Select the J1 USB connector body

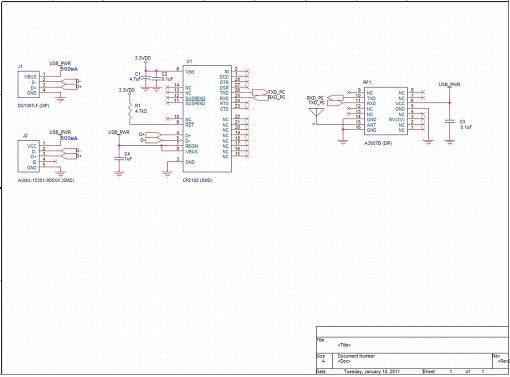click(x=29, y=84)
